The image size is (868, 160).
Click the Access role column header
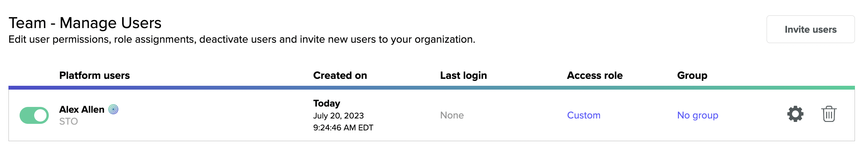click(x=595, y=75)
